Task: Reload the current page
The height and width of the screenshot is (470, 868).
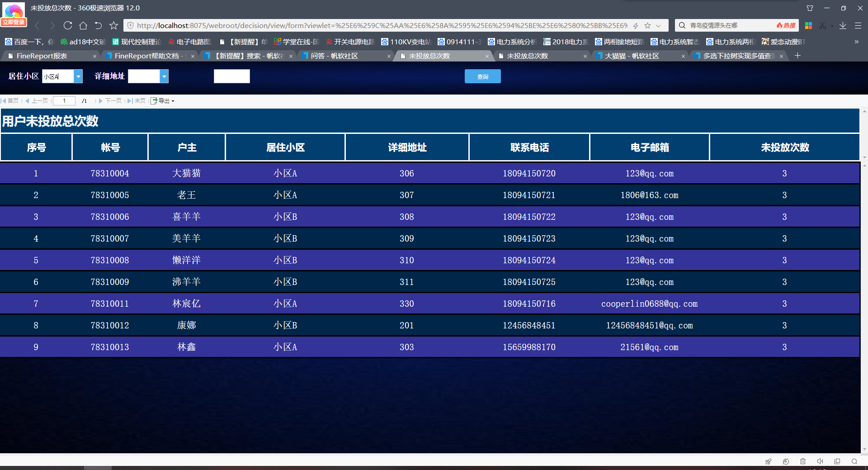Action: point(68,25)
